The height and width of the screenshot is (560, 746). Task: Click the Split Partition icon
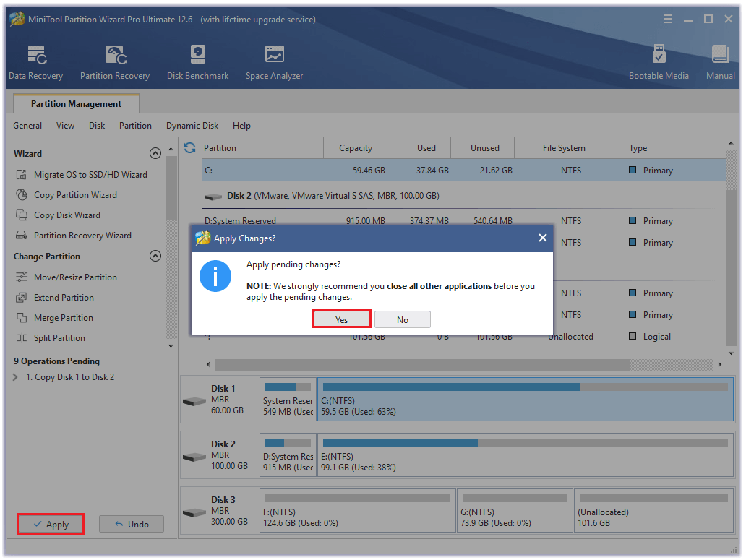click(22, 338)
